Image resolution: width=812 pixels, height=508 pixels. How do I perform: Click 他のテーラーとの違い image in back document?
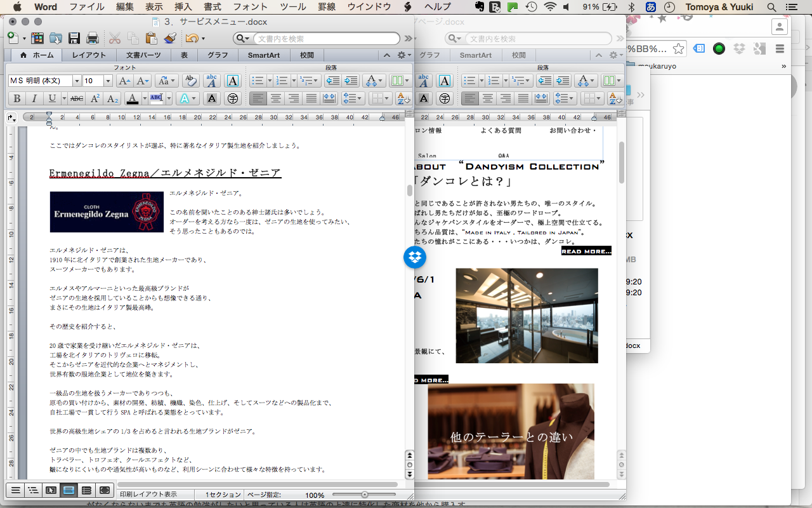(x=511, y=431)
